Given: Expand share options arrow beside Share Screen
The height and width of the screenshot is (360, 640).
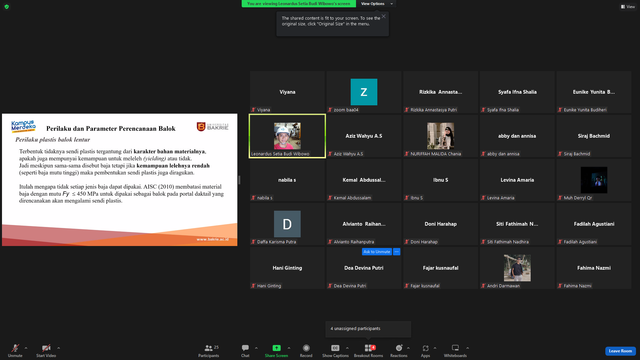Looking at the screenshot, I should click(x=289, y=348).
